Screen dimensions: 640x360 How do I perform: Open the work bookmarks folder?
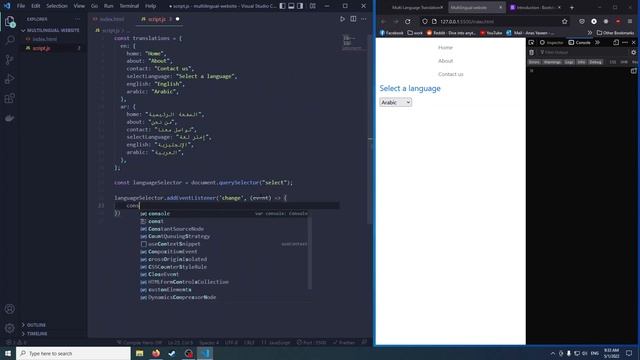[x=415, y=33]
